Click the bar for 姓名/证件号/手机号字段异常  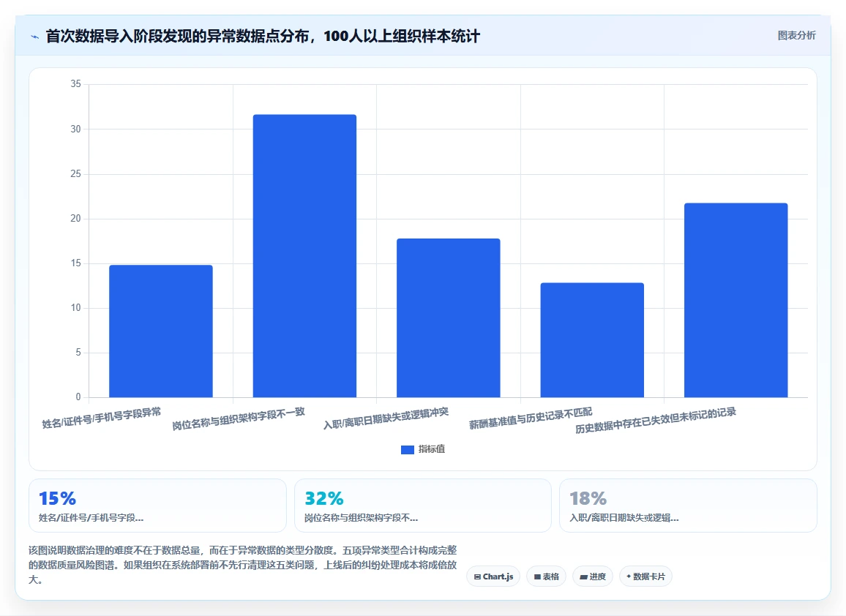[161, 331]
